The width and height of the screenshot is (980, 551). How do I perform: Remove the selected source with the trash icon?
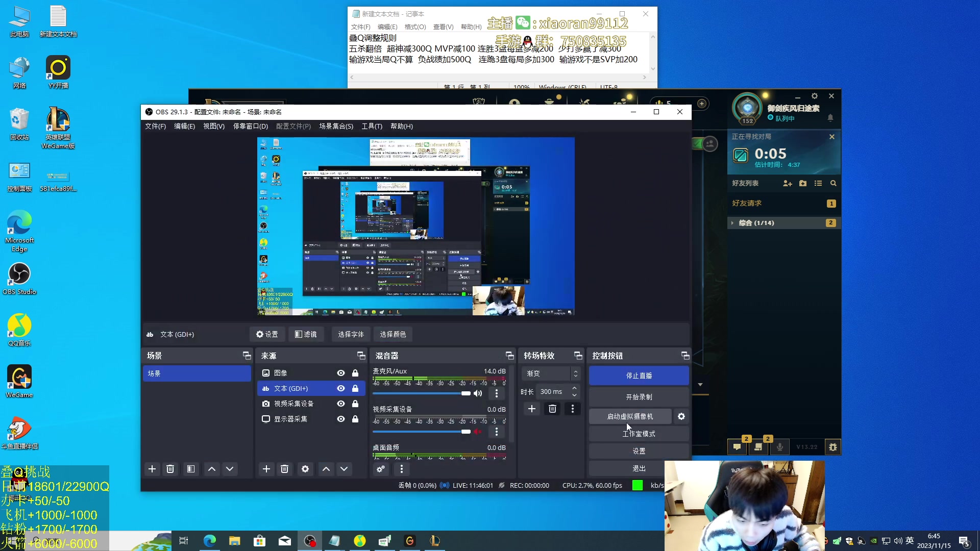click(285, 469)
